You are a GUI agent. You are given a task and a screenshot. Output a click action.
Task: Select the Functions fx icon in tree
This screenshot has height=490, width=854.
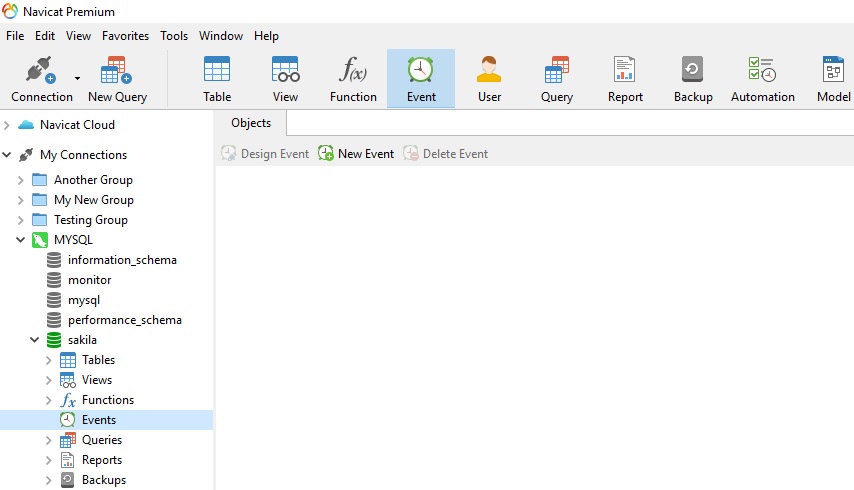[68, 400]
